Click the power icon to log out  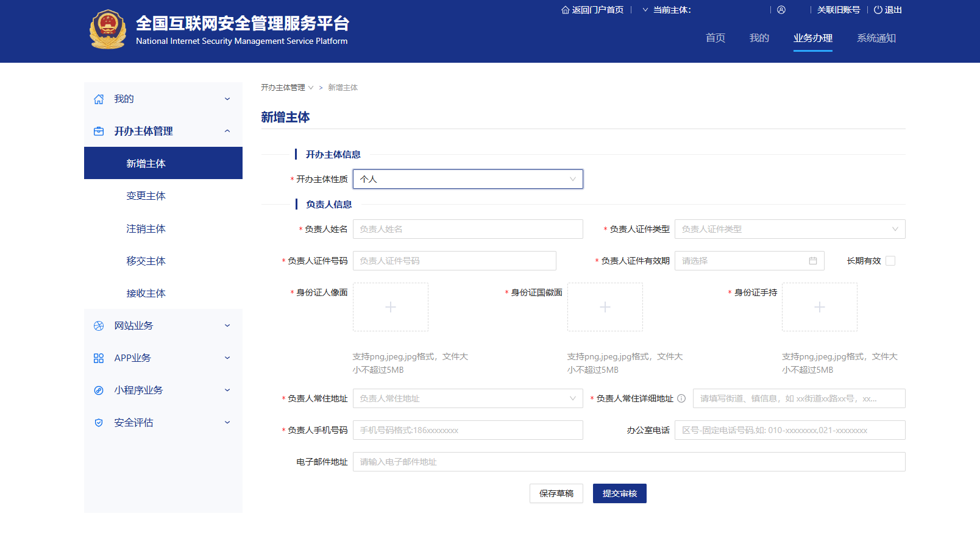(x=878, y=10)
